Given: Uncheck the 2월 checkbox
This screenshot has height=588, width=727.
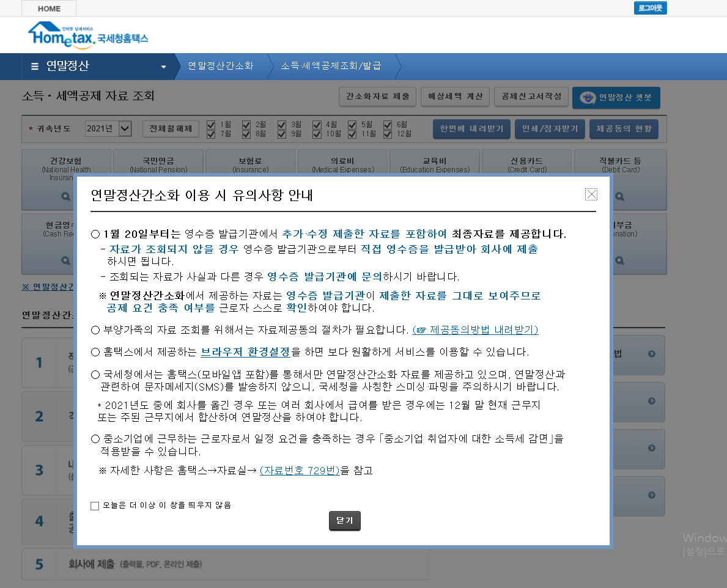Looking at the screenshot, I should pos(246,125).
